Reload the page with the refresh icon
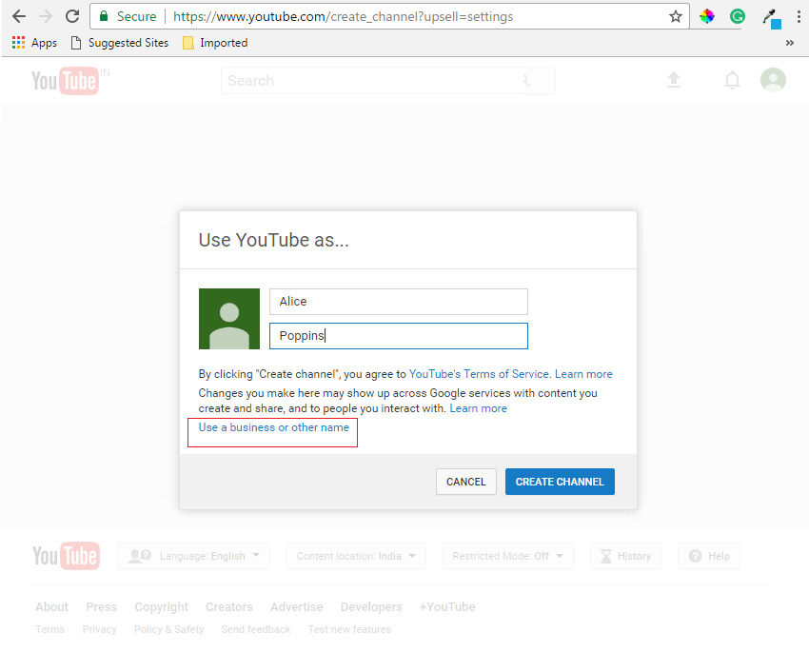This screenshot has width=809, height=672. (x=72, y=16)
